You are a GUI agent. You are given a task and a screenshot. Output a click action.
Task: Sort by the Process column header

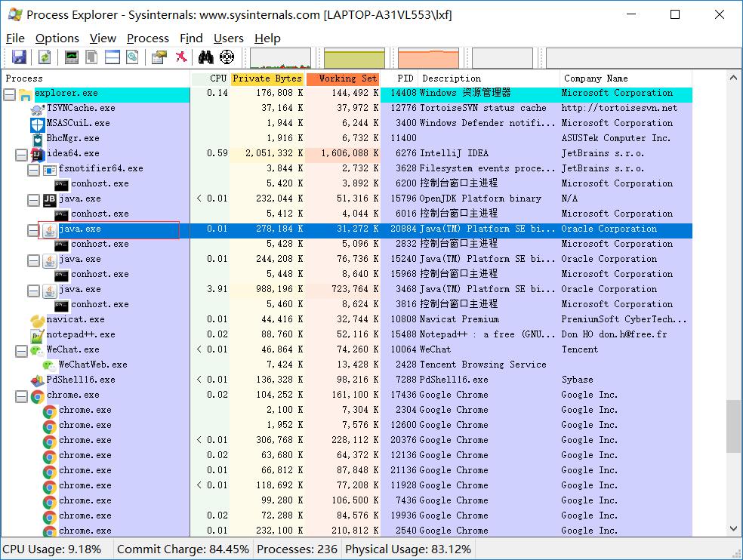(x=96, y=78)
